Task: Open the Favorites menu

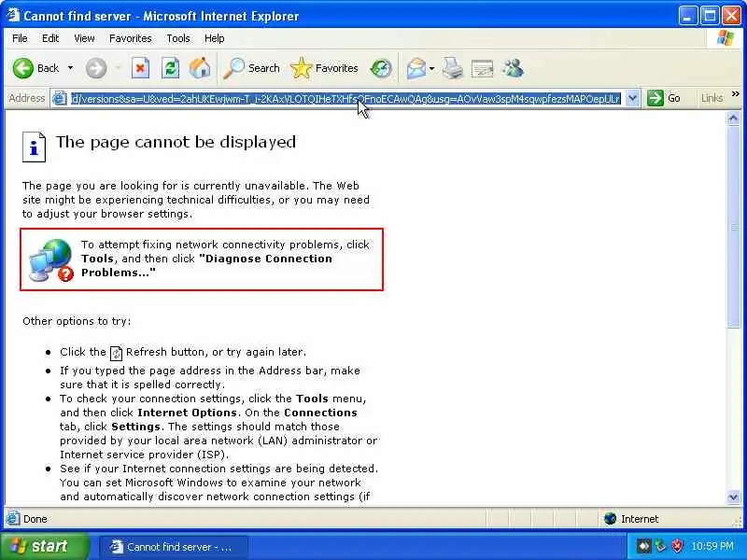Action: click(x=130, y=38)
